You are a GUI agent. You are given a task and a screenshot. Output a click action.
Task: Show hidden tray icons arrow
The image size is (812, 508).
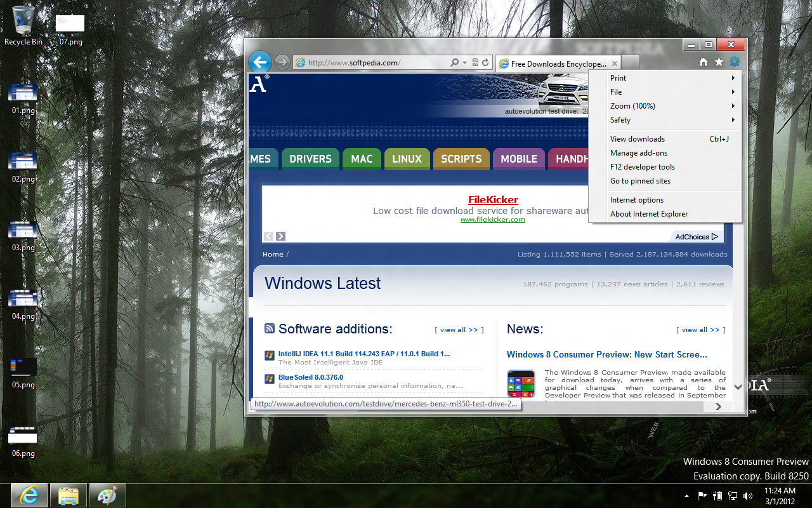[x=687, y=496]
